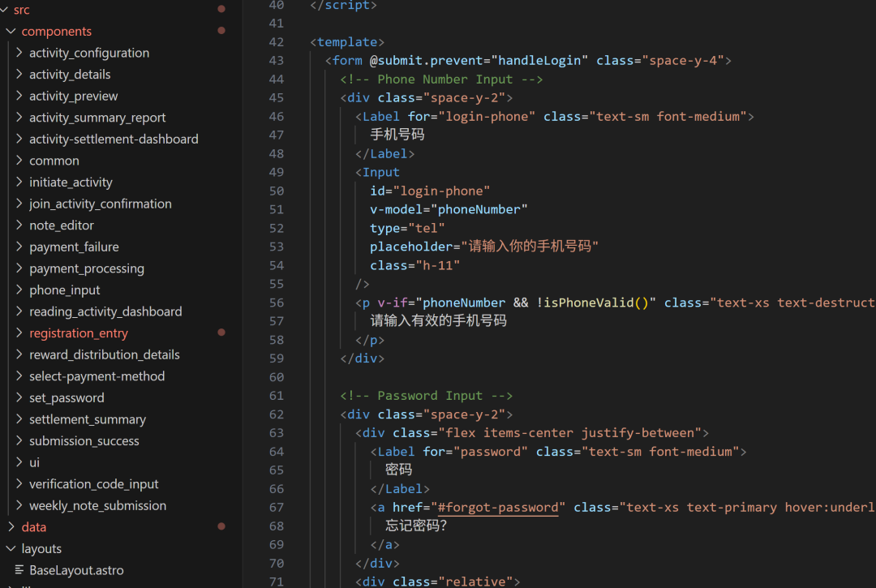876x588 pixels.
Task: Click the Password Input comment line
Action: (x=426, y=396)
